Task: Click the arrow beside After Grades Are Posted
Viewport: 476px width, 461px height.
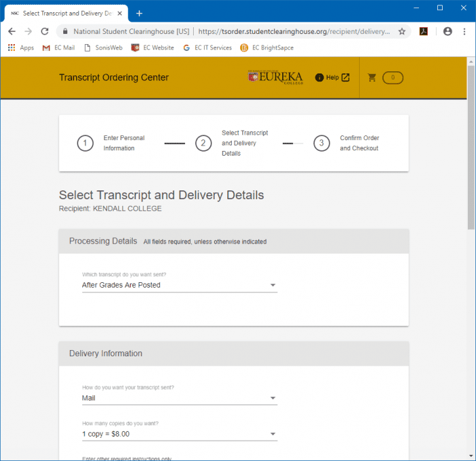Action: (273, 285)
